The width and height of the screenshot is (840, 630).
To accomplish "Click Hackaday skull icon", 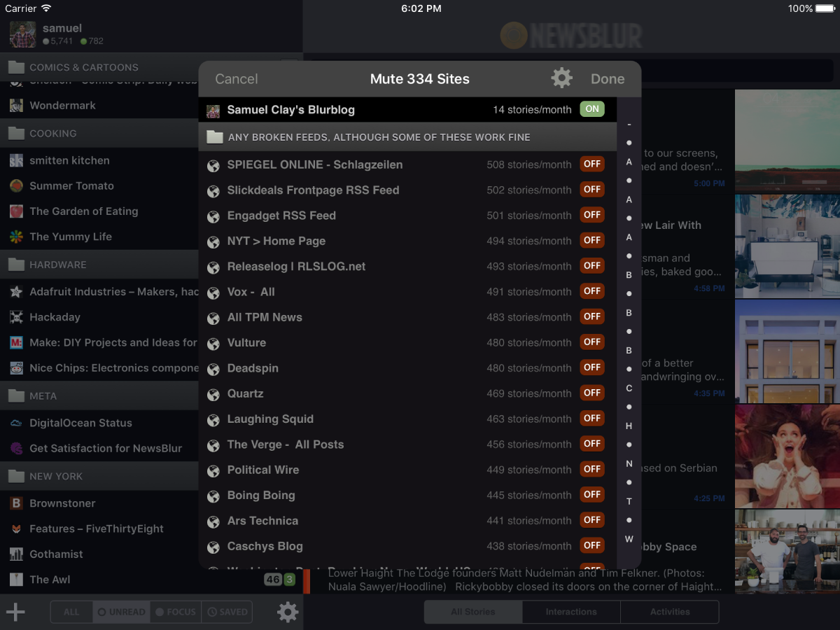I will click(x=16, y=317).
